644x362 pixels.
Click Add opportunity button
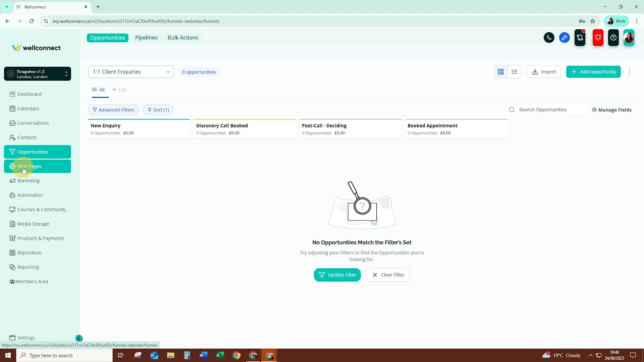593,72
